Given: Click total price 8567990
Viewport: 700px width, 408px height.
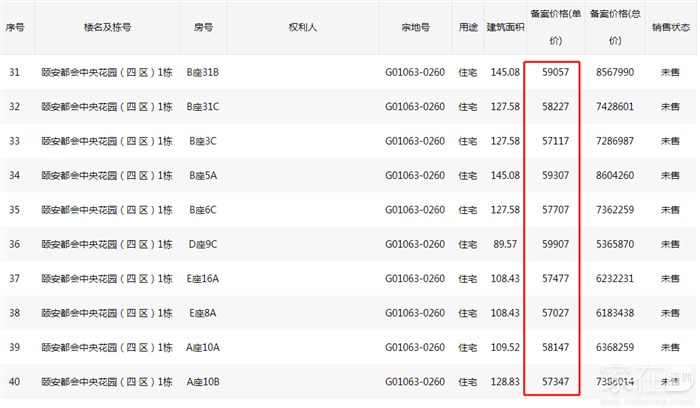Looking at the screenshot, I should [x=612, y=73].
